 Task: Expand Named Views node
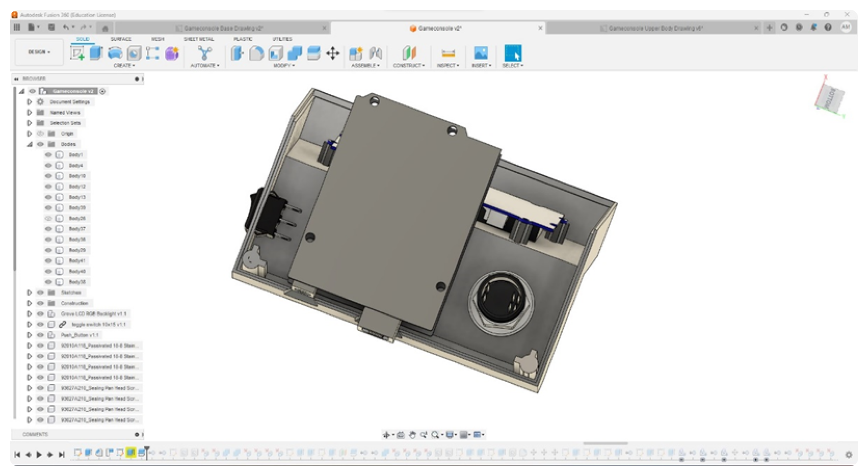tap(29, 112)
